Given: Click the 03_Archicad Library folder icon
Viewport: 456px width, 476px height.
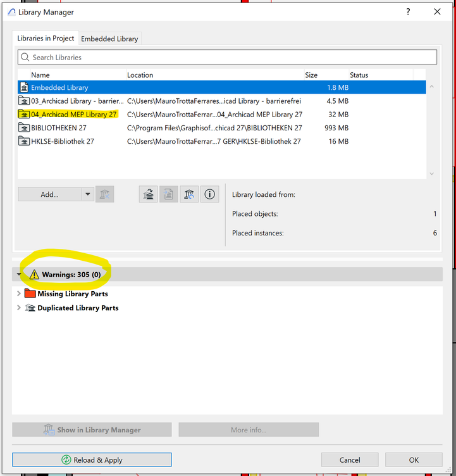Looking at the screenshot, I should (24, 101).
